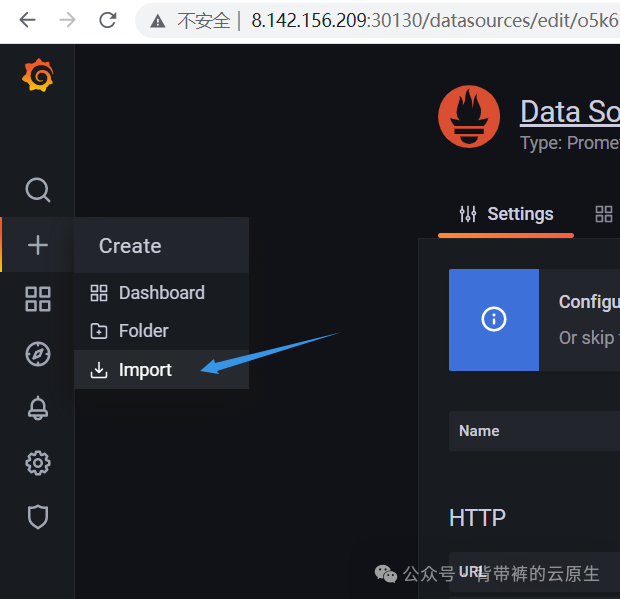
Task: Reload the page with the refresh icon
Action: coord(108,20)
